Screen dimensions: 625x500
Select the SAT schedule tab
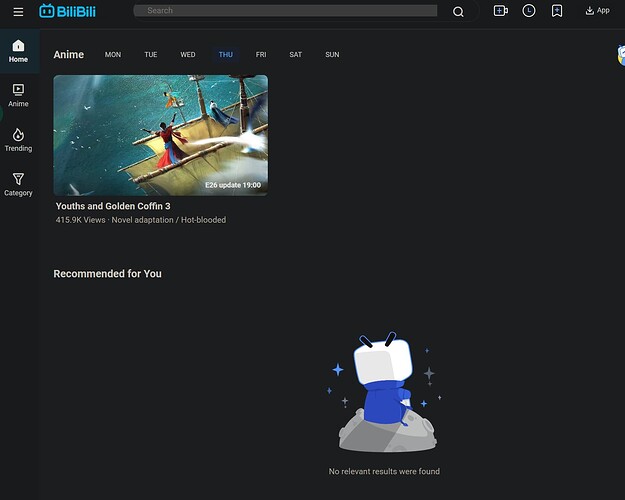[x=295, y=55]
